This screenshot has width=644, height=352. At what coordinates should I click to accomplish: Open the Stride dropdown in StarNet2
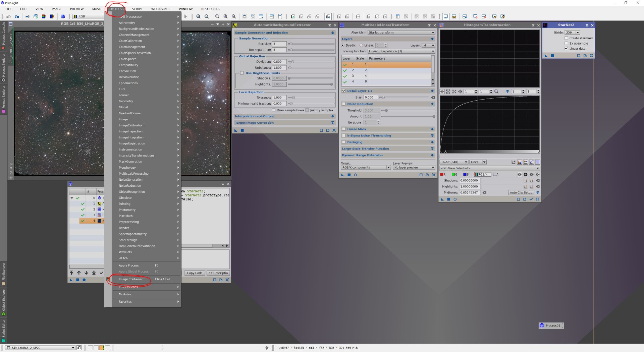pyautogui.click(x=572, y=33)
